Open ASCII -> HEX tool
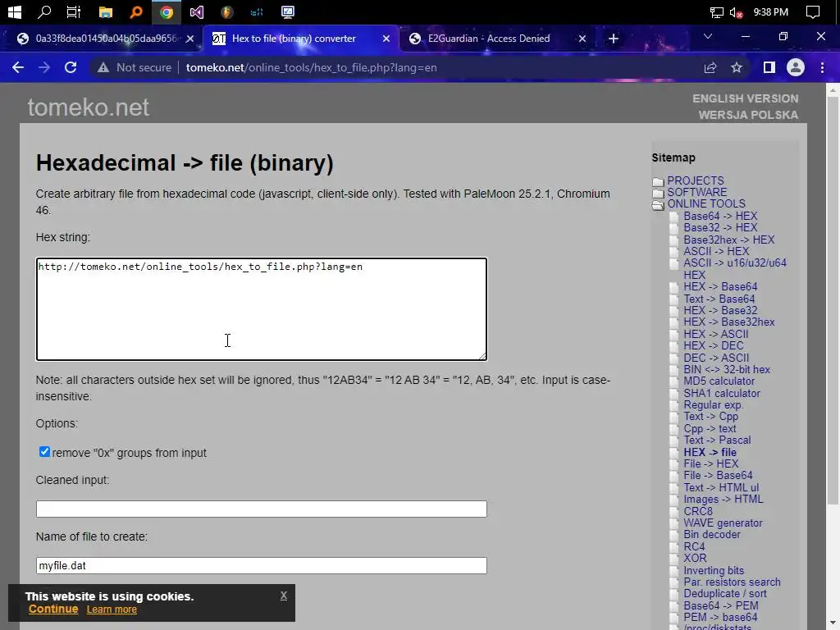840x630 pixels. 716,251
